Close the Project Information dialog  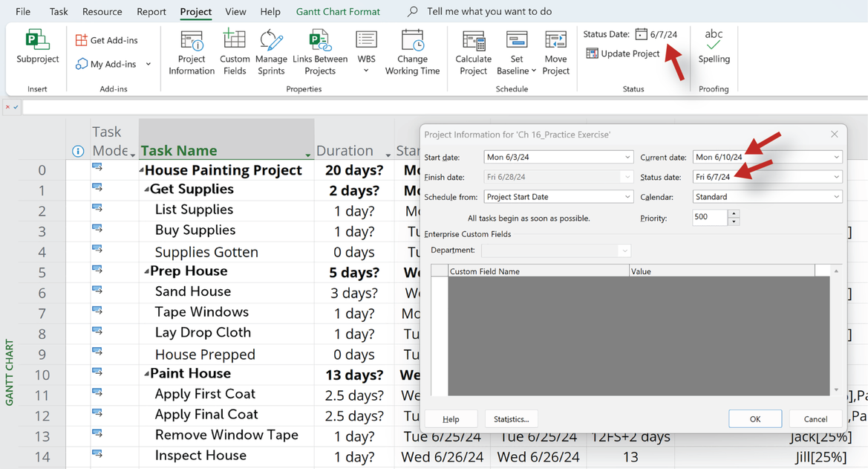click(835, 134)
